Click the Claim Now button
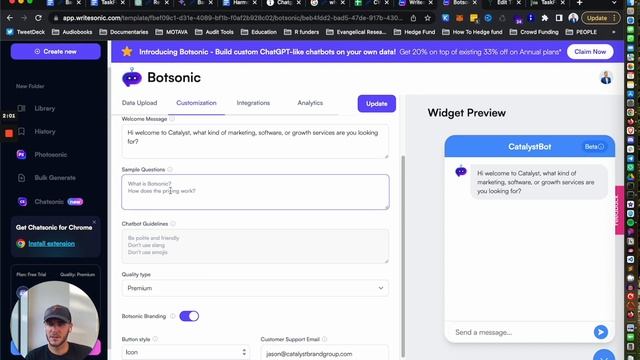 (590, 52)
